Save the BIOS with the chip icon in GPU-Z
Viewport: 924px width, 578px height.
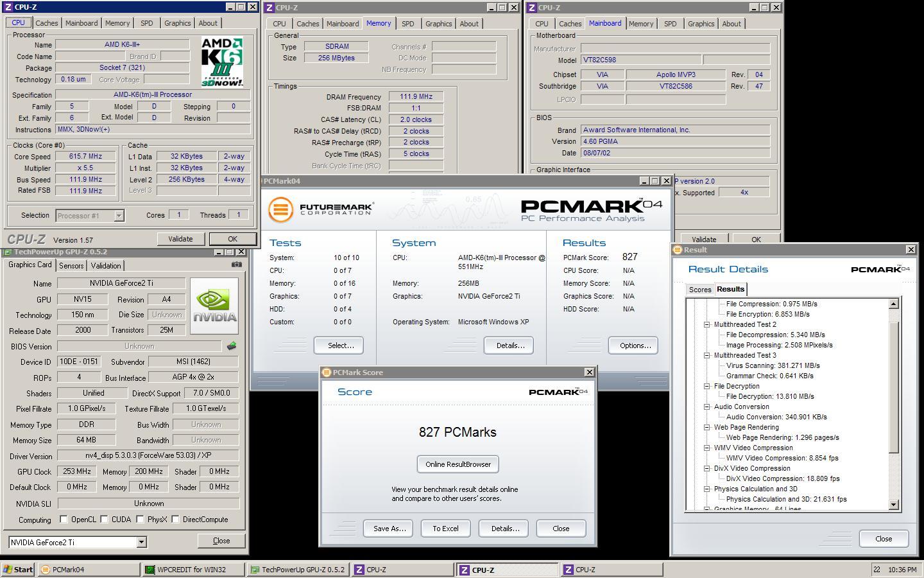(x=231, y=346)
